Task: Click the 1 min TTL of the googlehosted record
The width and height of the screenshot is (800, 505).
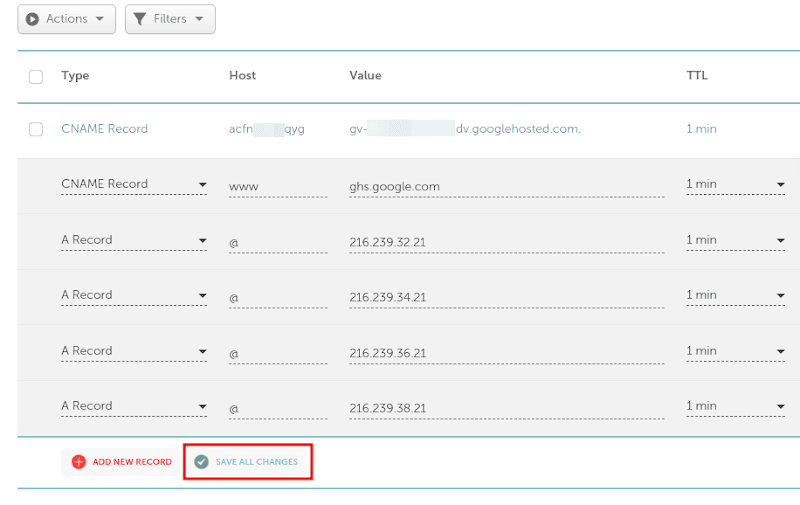Action: (x=701, y=129)
